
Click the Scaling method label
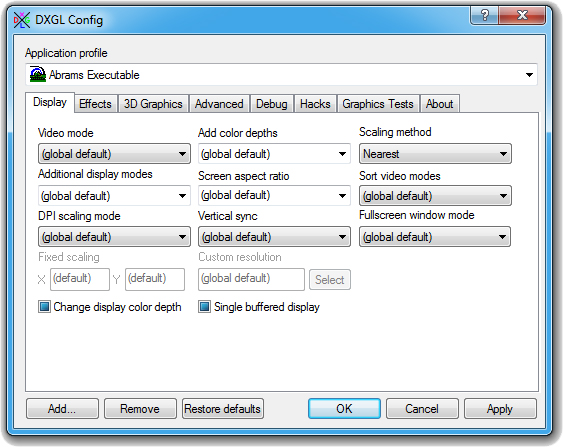395,132
